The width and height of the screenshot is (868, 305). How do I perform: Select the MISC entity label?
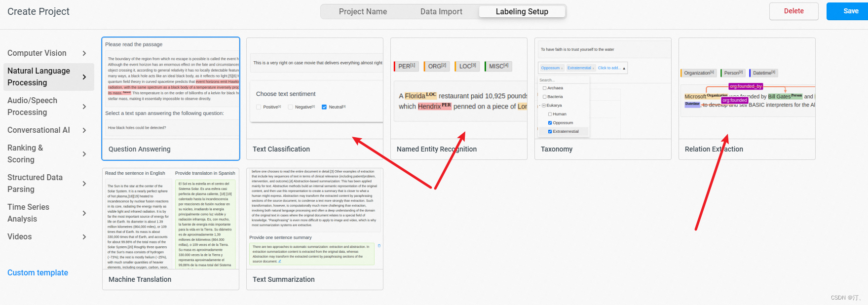(498, 66)
